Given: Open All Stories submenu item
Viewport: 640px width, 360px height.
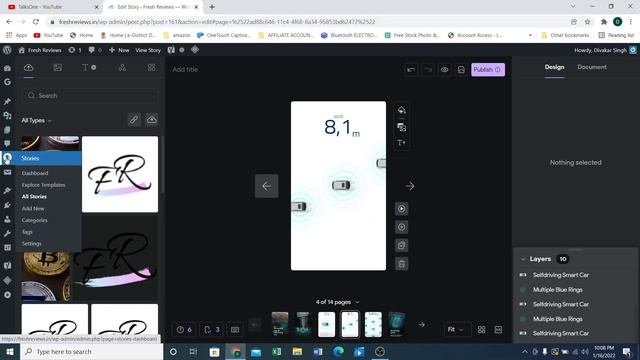Looking at the screenshot, I should pos(34,197).
